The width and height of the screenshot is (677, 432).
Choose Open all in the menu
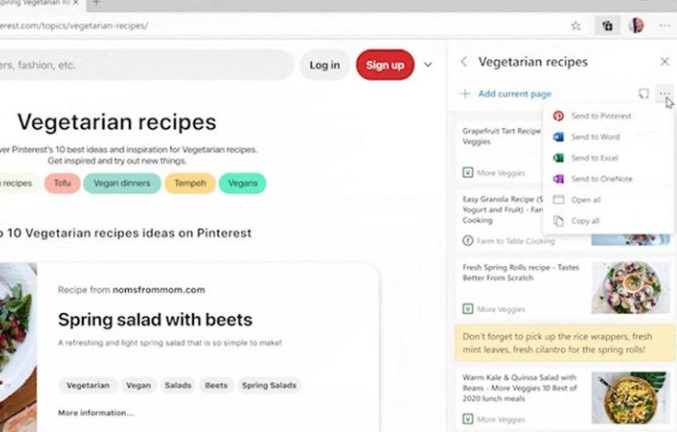pos(585,200)
